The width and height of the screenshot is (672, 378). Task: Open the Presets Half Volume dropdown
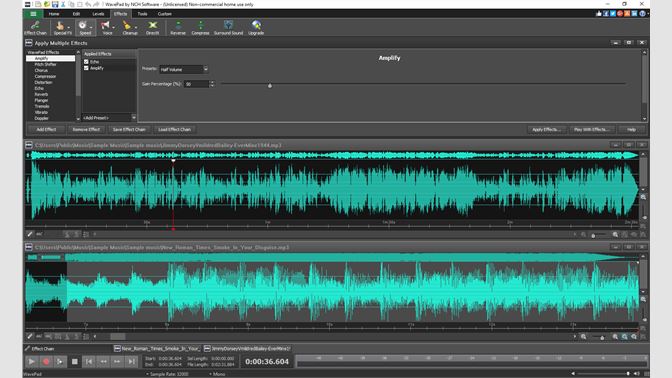tap(183, 69)
